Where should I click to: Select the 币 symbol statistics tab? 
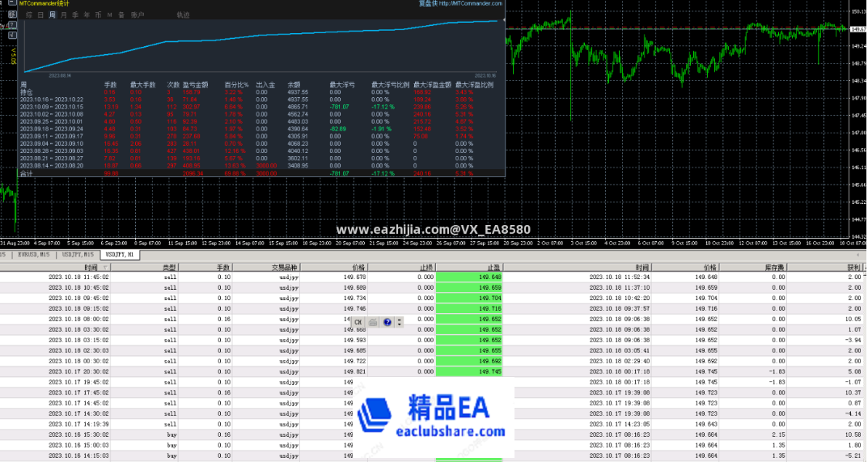[x=99, y=15]
